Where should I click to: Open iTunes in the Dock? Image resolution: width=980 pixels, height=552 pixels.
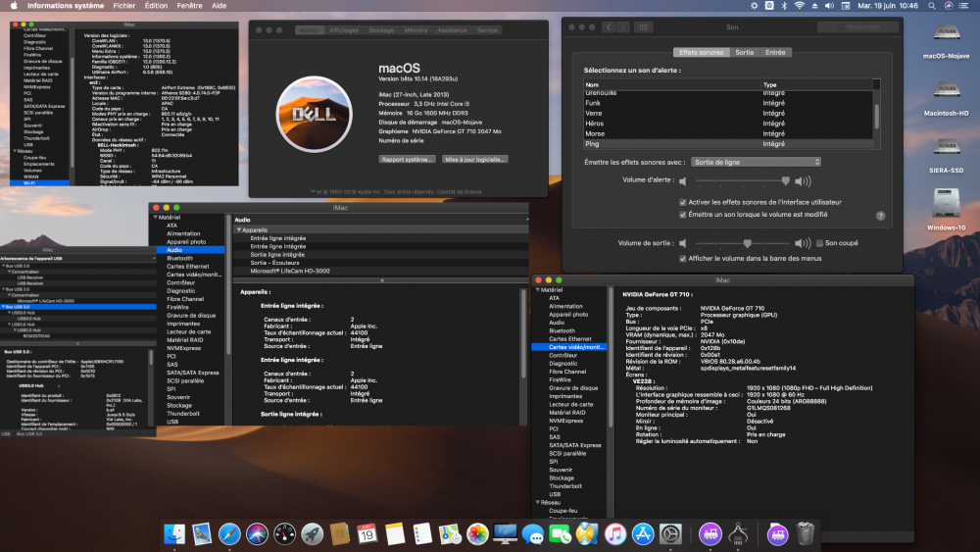(x=615, y=534)
